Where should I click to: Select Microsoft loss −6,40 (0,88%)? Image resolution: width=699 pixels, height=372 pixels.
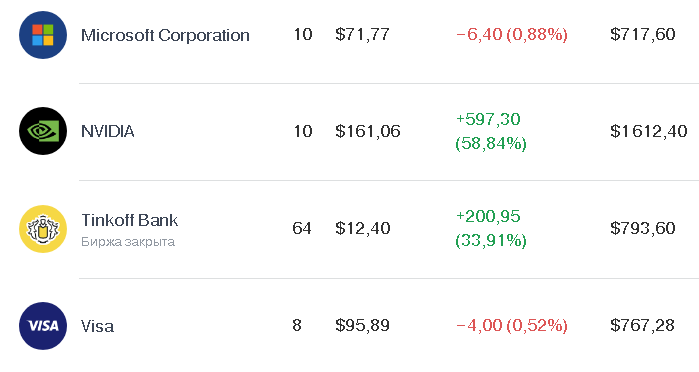pos(512,34)
